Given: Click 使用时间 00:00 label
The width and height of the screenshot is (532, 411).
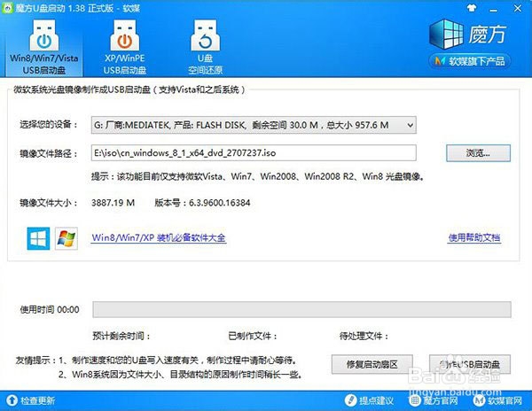Looking at the screenshot, I should pyautogui.click(x=50, y=309).
